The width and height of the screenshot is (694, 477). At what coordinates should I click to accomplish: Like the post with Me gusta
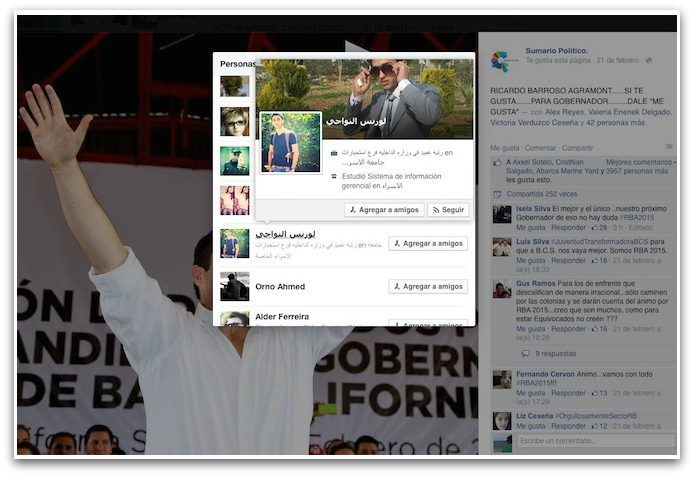click(x=505, y=148)
